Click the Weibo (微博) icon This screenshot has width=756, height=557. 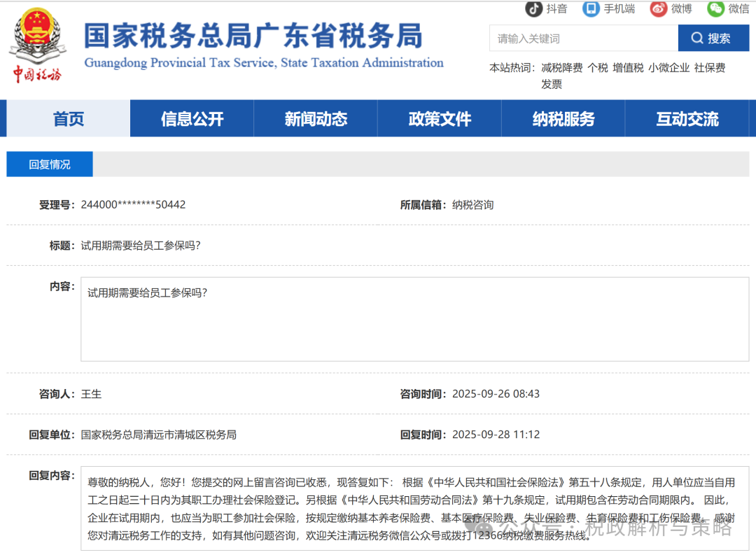[659, 8]
